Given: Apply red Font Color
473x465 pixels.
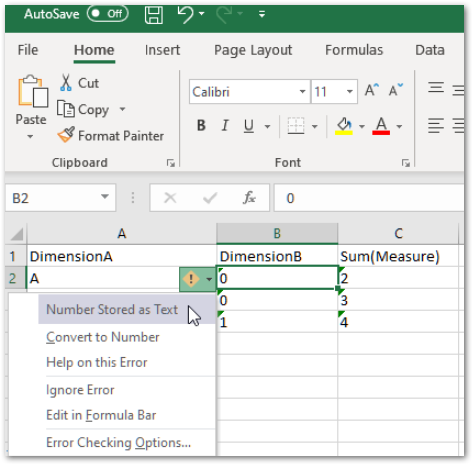Looking at the screenshot, I should click(x=381, y=126).
